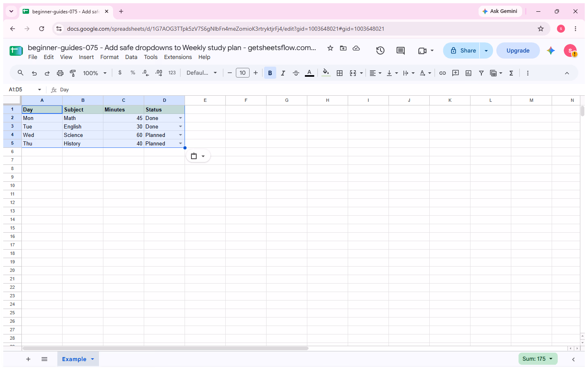Click the Sum: 175 summary button
Screen dimensions: 588x370
pos(538,359)
